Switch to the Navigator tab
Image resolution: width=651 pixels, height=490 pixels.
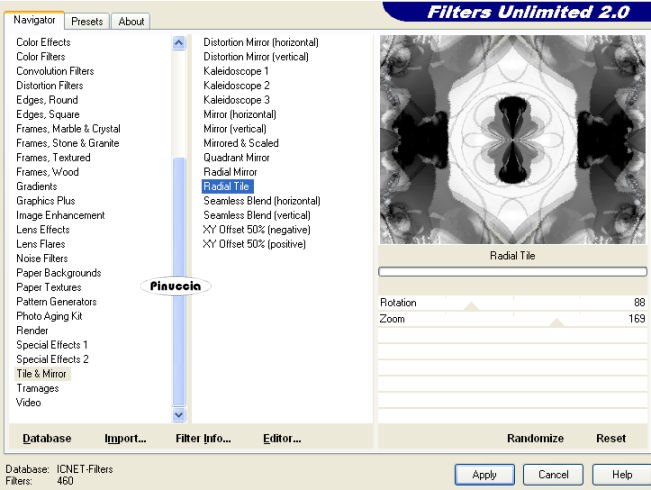[34, 20]
